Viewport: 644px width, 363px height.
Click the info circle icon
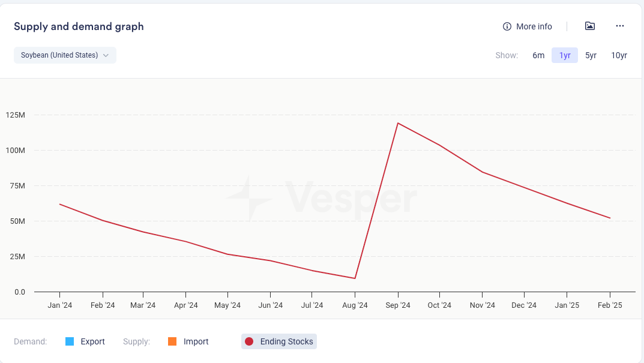(x=507, y=26)
